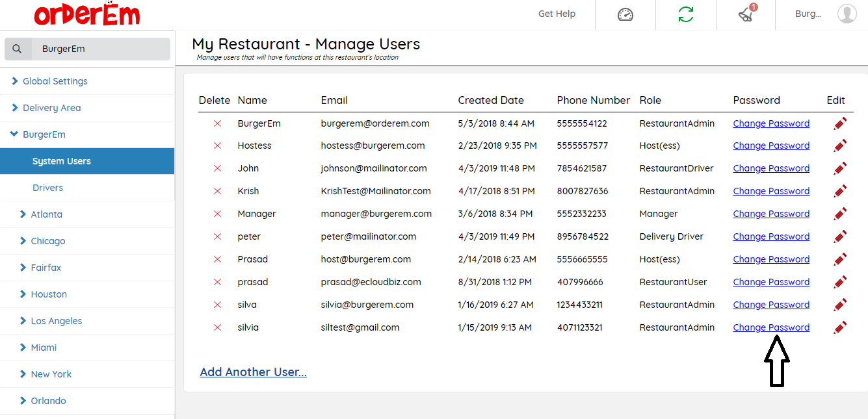Click the pencil icon for user Manager
Image resolution: width=868 pixels, height=419 pixels.
[840, 214]
